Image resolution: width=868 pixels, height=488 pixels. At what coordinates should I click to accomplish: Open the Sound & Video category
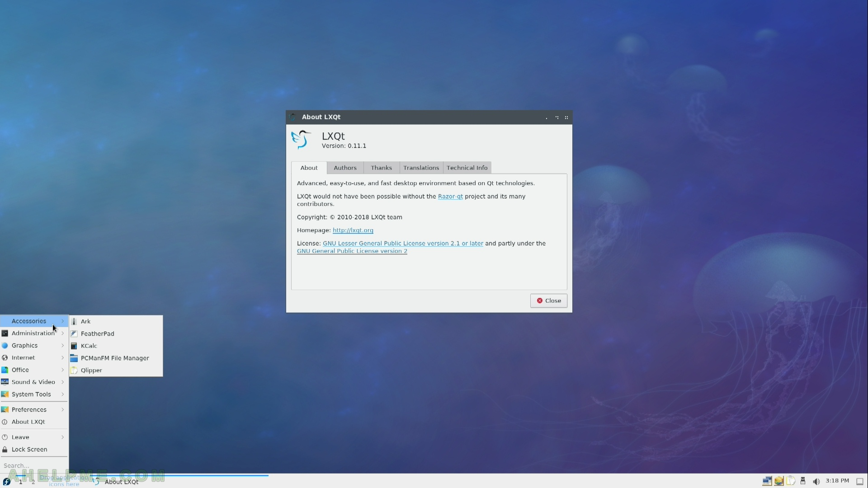(x=34, y=382)
